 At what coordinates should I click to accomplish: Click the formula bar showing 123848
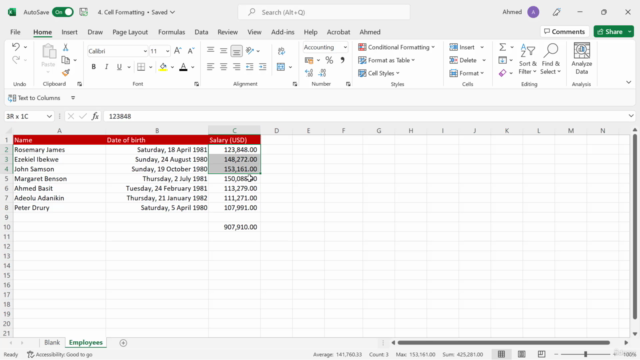point(365,116)
